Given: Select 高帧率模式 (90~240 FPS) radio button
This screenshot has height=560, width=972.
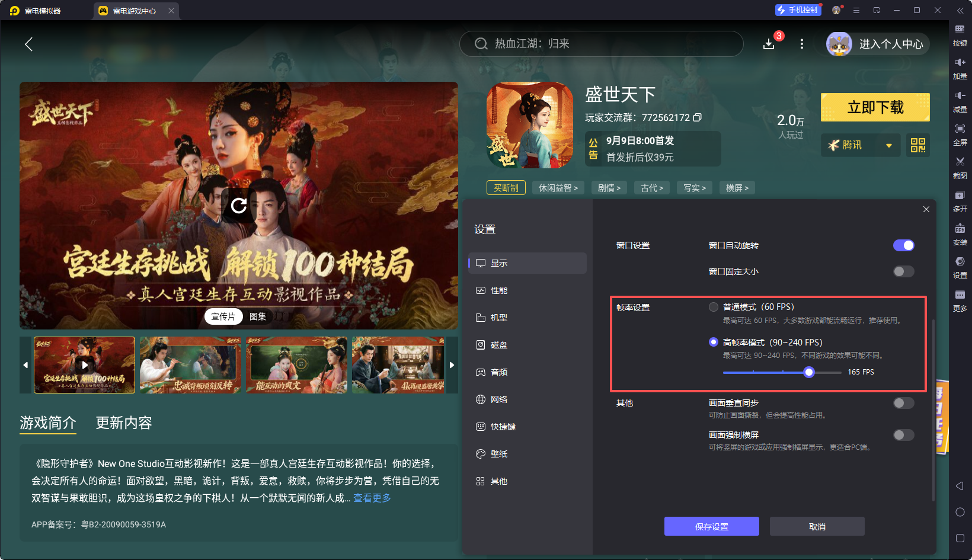Looking at the screenshot, I should click(714, 342).
